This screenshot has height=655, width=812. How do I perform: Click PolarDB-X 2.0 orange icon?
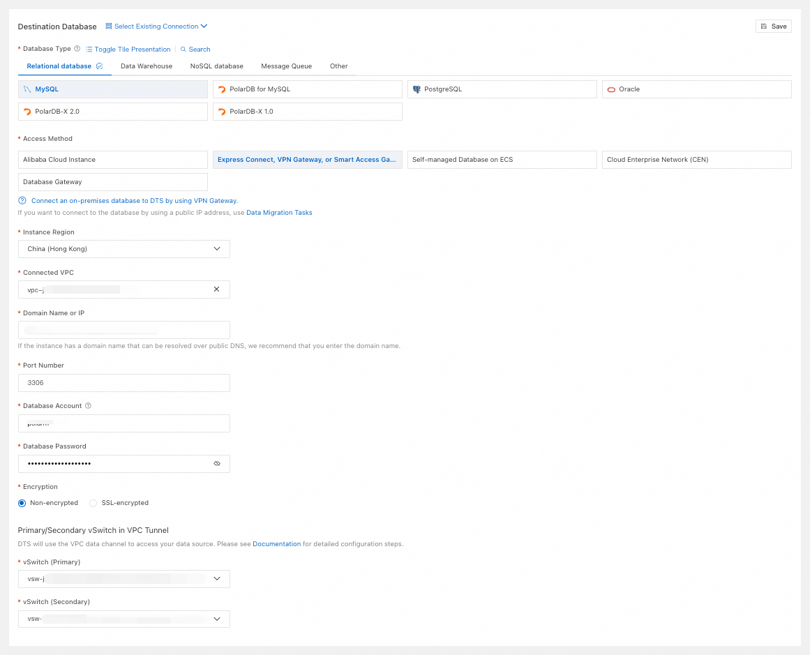[x=28, y=112]
